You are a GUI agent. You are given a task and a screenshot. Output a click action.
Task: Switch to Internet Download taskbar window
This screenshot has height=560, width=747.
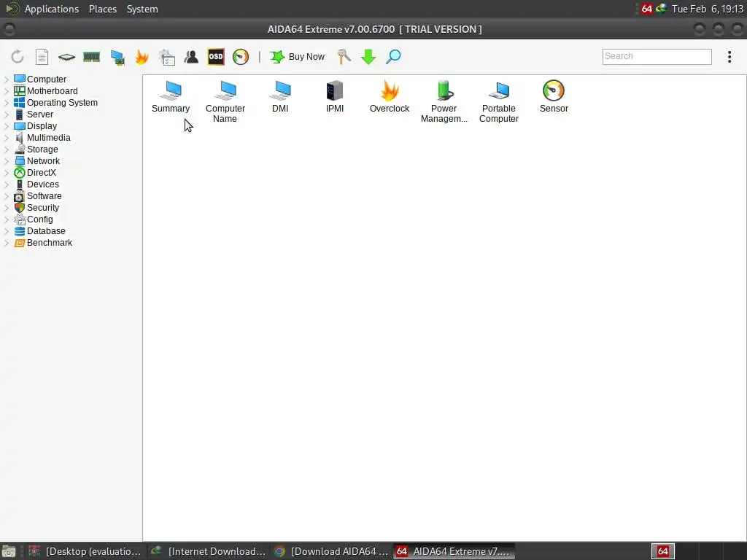coord(208,551)
